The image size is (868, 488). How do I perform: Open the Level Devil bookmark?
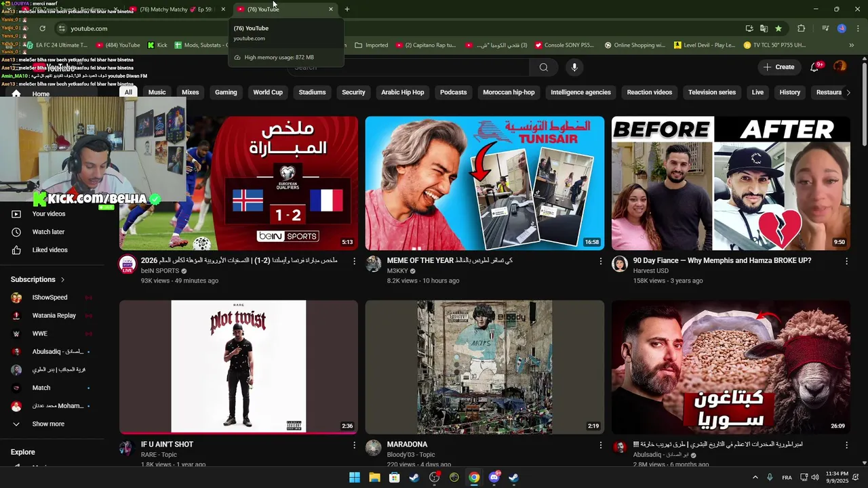[x=705, y=45]
